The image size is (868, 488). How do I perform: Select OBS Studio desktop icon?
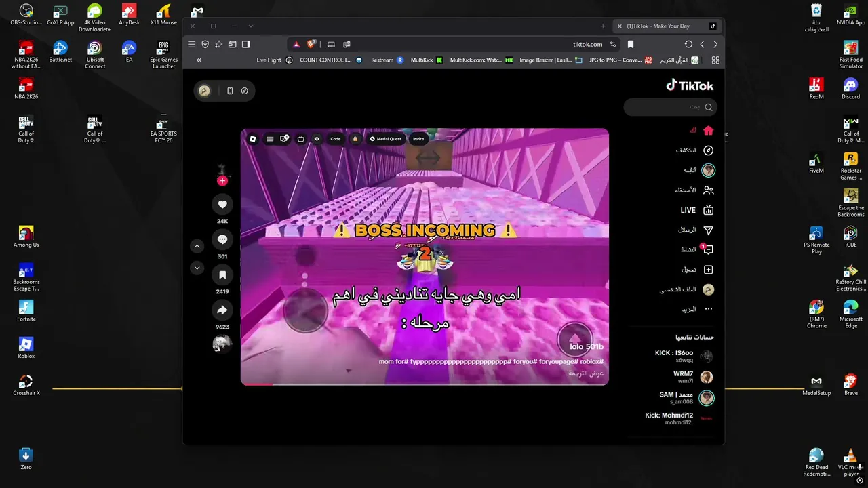(26, 15)
